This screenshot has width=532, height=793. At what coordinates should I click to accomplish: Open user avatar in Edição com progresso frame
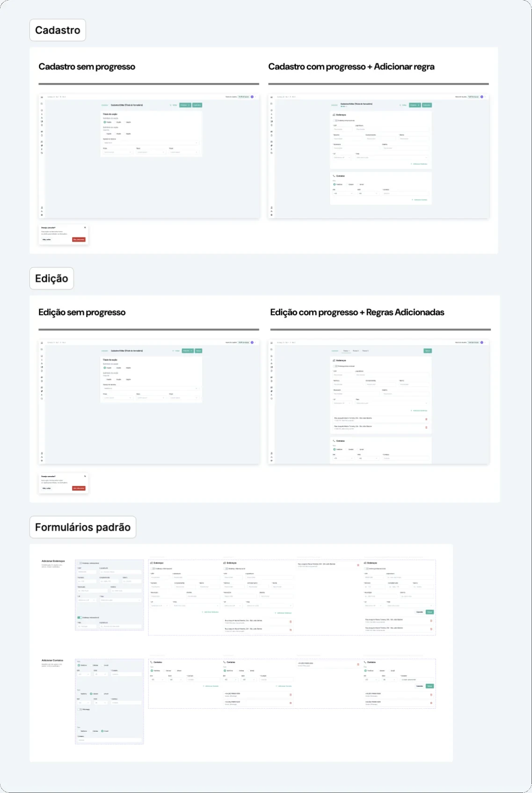tap(482, 343)
